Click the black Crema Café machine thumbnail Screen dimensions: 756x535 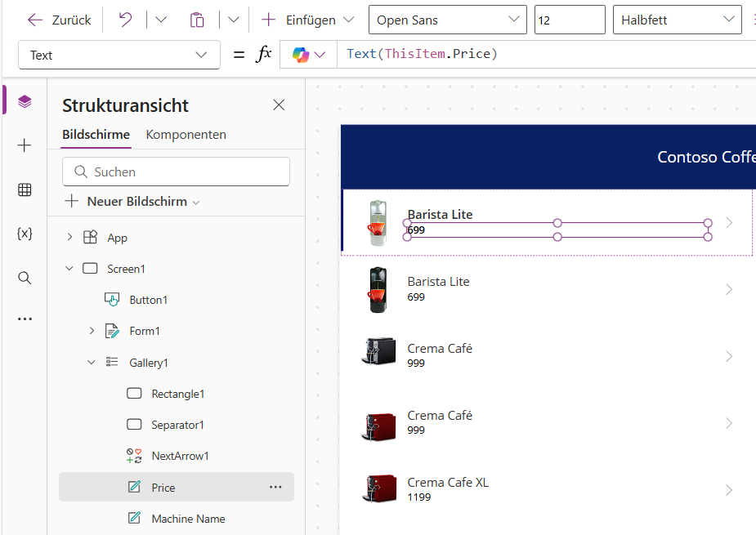[x=378, y=351]
